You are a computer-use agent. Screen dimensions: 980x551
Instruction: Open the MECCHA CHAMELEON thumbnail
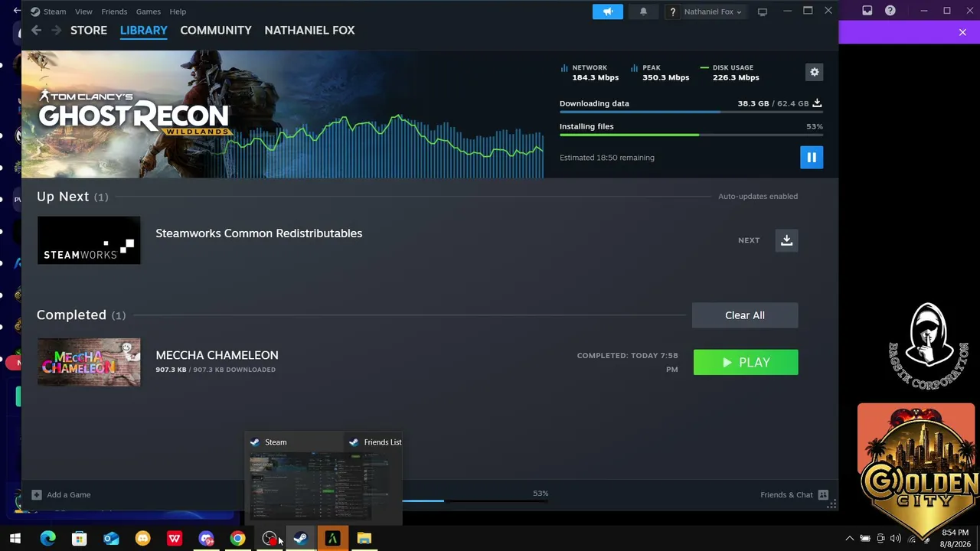89,362
